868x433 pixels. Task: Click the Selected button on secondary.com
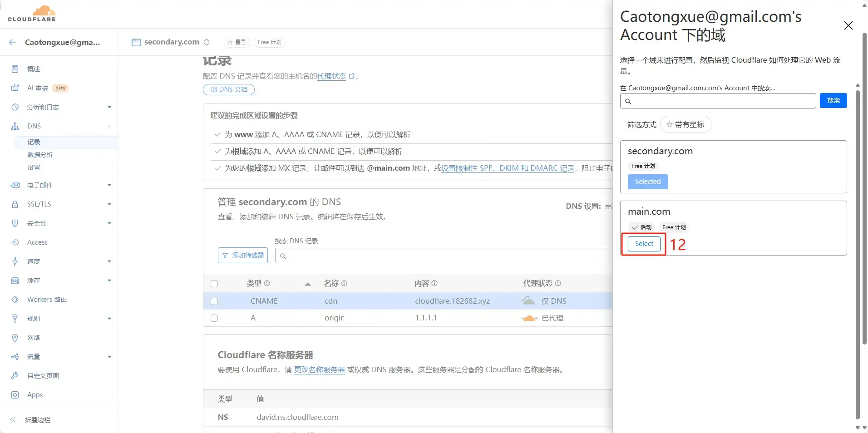tap(648, 182)
